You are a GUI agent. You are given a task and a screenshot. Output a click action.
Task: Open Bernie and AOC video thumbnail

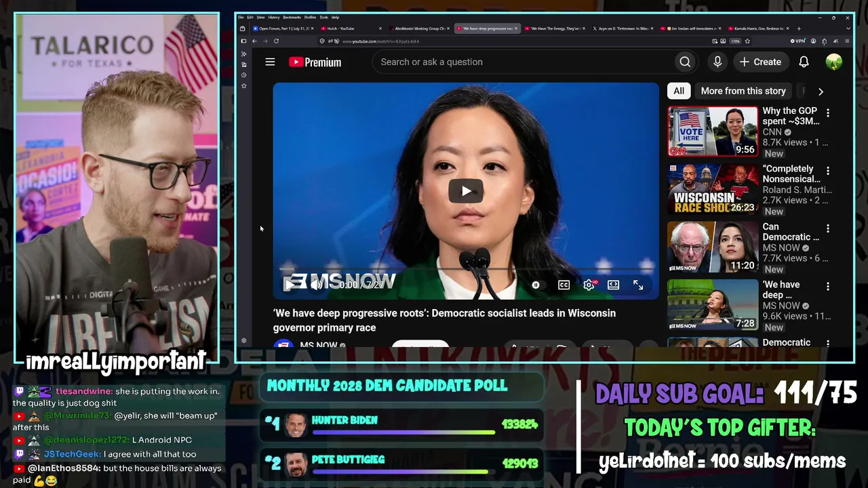[x=713, y=247]
